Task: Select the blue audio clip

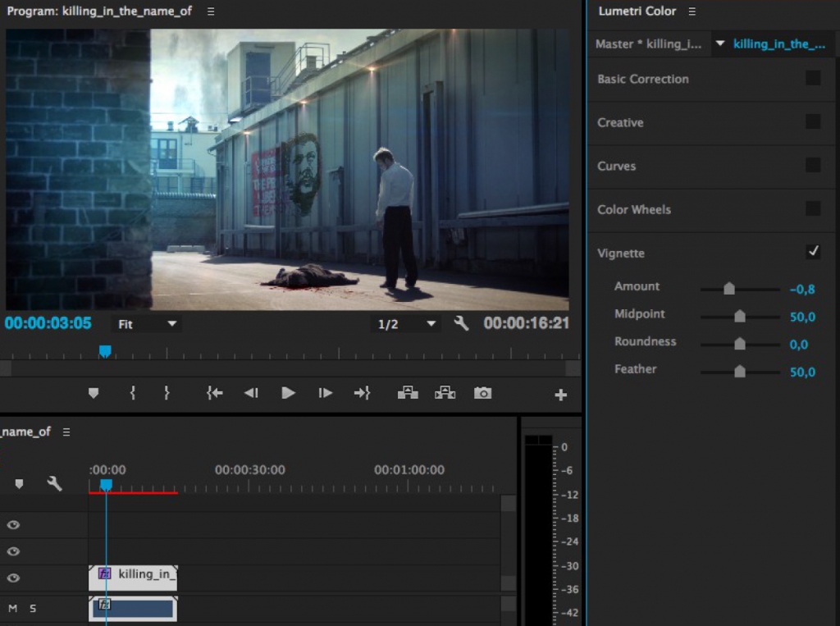Action: pyautogui.click(x=133, y=609)
